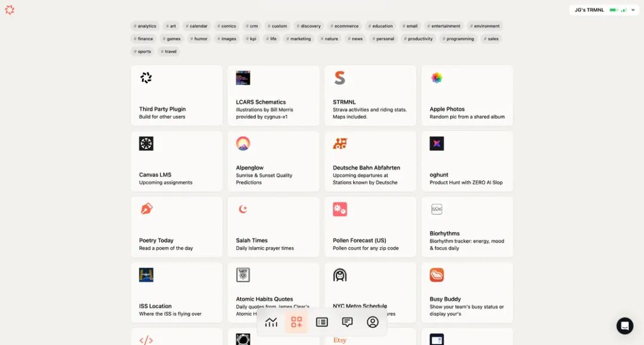
Task: Filter plugins by custom tag
Action: pyautogui.click(x=277, y=26)
